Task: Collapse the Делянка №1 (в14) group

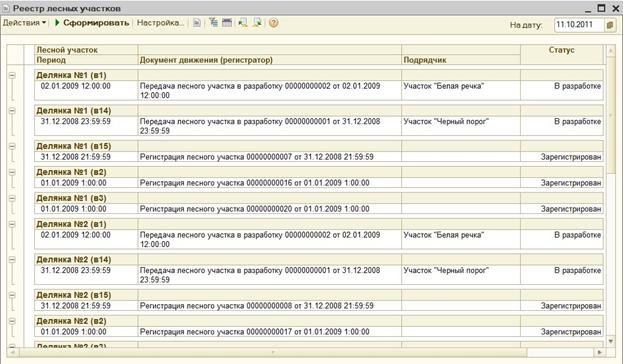Action: (x=12, y=110)
